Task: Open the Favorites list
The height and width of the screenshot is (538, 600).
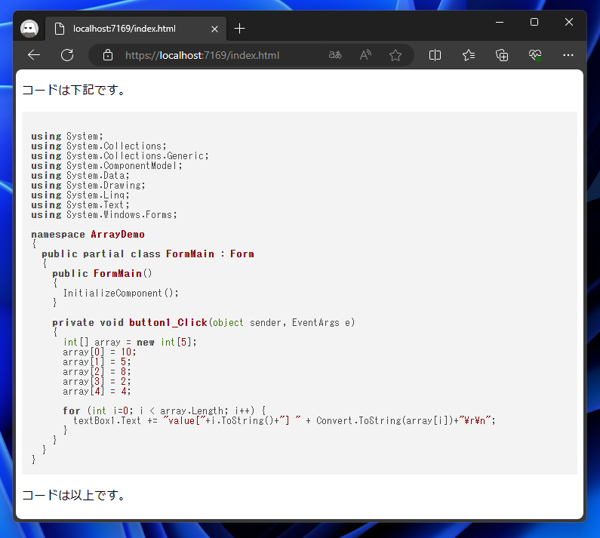Action: [468, 55]
